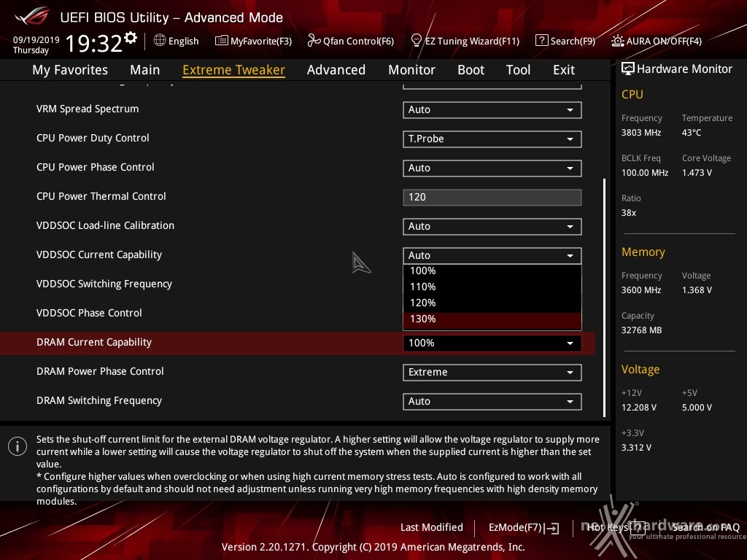Click the ROG logo
Screen dimensions: 747x560
point(31,17)
